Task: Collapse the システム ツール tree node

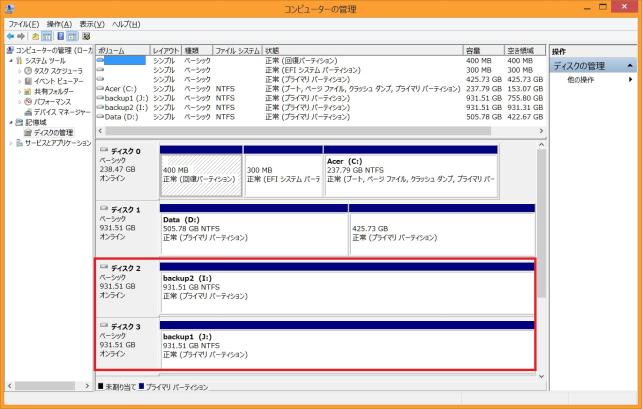Action: click(x=11, y=61)
